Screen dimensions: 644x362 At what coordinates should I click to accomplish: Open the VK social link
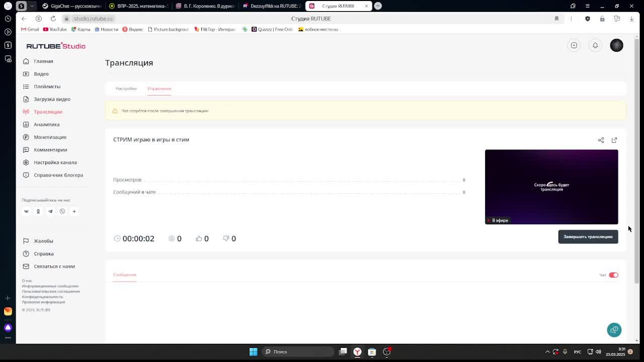tap(26, 211)
